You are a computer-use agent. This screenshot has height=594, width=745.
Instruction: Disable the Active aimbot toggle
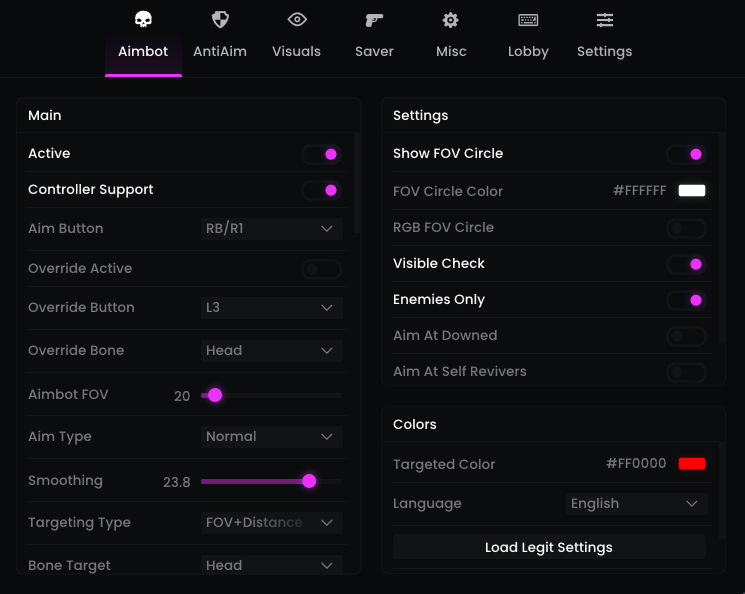pyautogui.click(x=322, y=154)
